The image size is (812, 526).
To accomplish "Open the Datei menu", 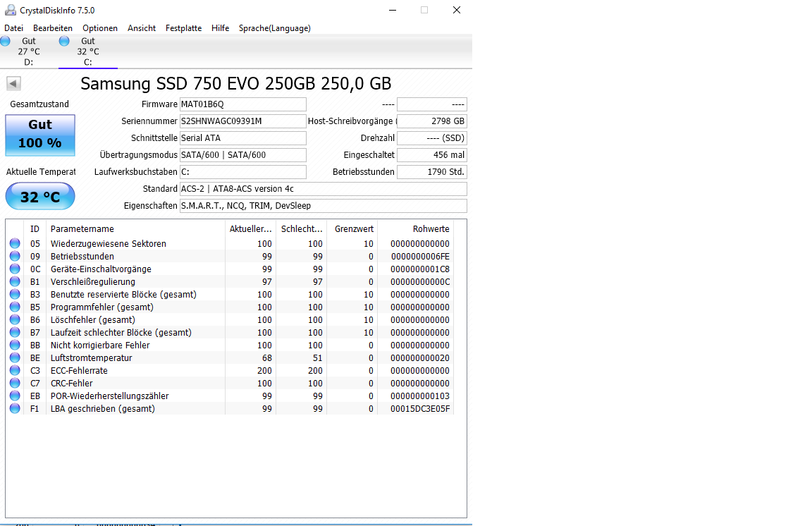I will [x=14, y=28].
